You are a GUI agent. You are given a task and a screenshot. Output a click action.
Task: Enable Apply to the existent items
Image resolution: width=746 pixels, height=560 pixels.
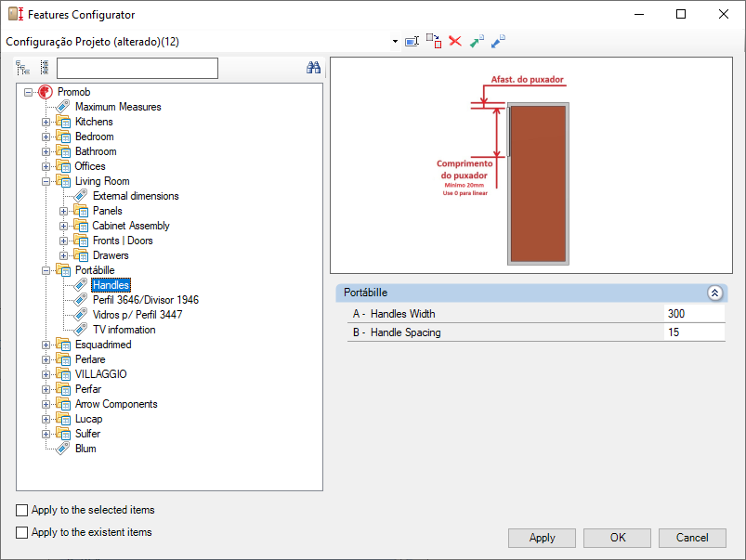pos(22,532)
